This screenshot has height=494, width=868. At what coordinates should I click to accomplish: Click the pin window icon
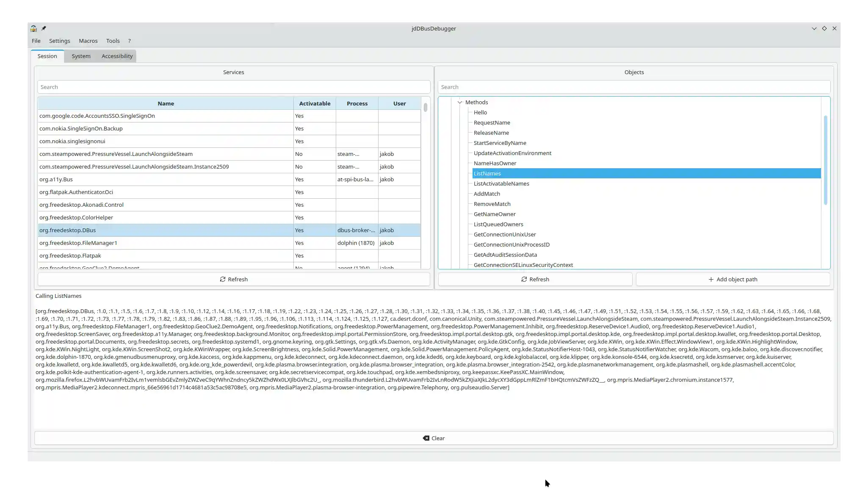pyautogui.click(x=44, y=28)
